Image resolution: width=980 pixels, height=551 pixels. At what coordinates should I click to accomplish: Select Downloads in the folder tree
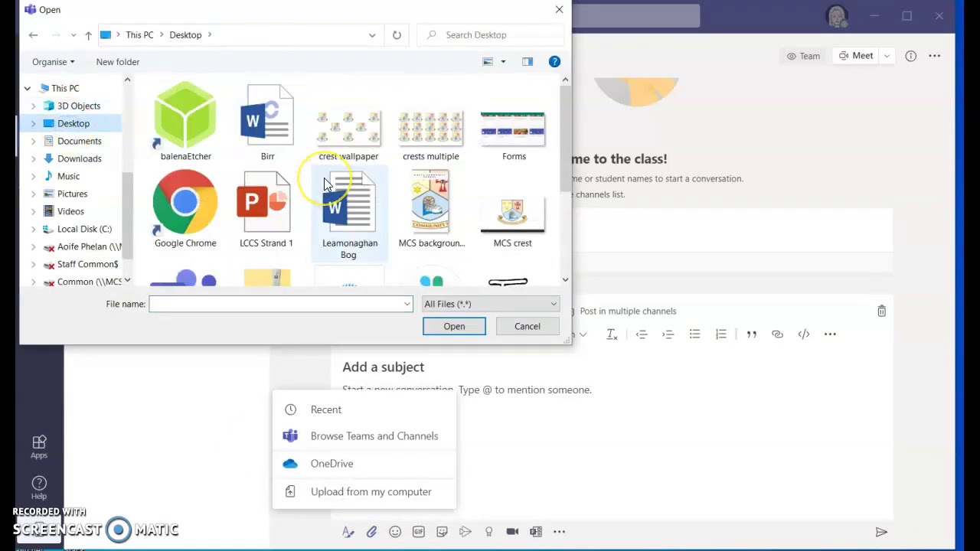pos(80,159)
